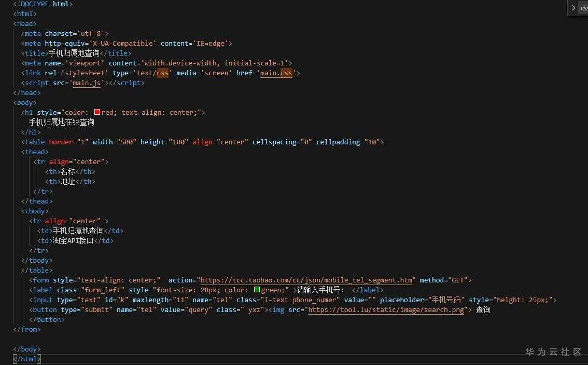Place cursor on the opening <html> tag
The image size is (588, 365).
coord(25,13)
